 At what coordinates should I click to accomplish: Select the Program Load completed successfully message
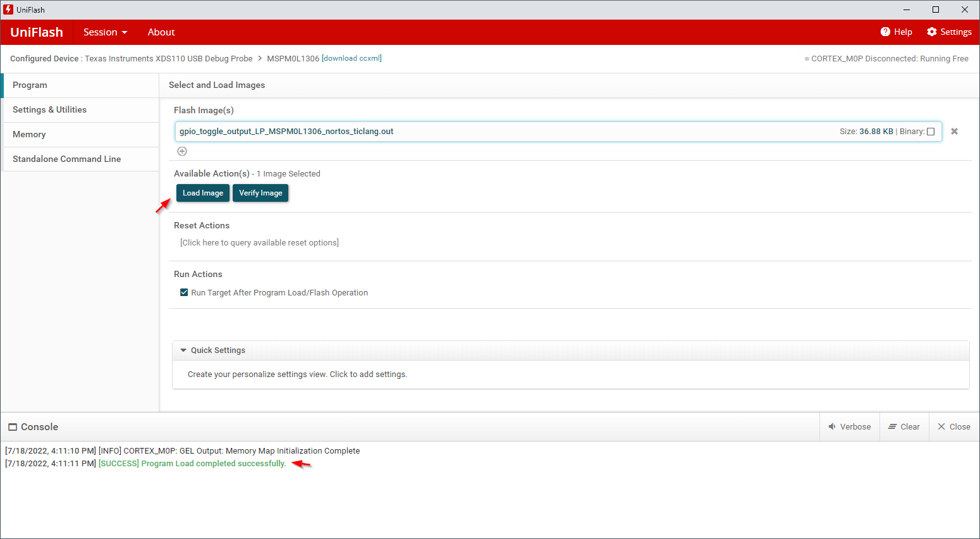tap(192, 464)
